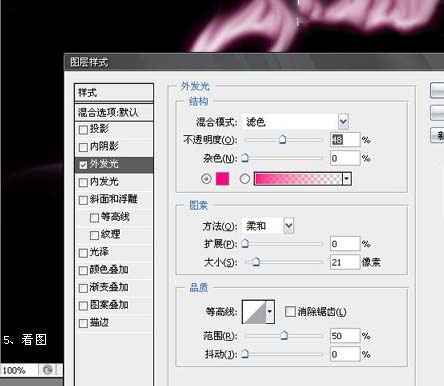
Task: Enable the 光泽 satin checkbox
Action: (83, 253)
